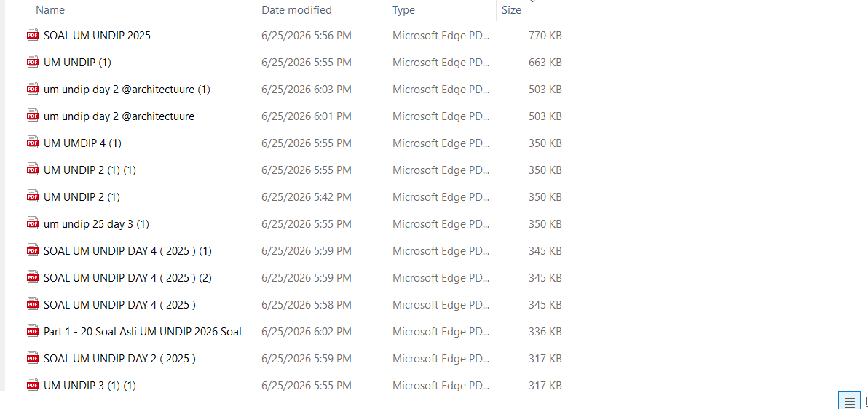Click PDF icon of um undip day 2 @architectuure, 6:01 PM
The width and height of the screenshot is (868, 409).
(33, 116)
